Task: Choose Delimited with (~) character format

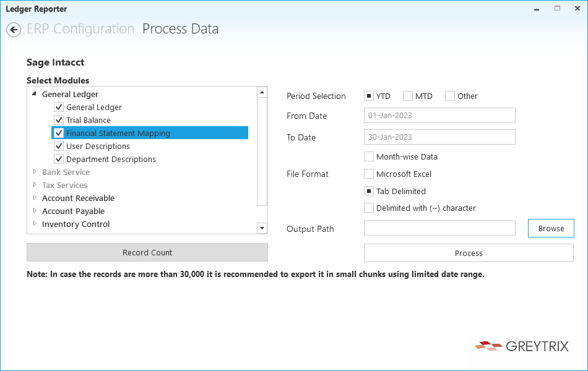Action: [369, 208]
